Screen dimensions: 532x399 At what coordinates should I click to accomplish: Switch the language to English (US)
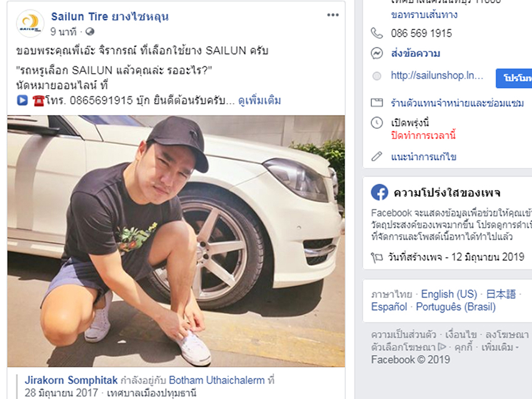449,294
